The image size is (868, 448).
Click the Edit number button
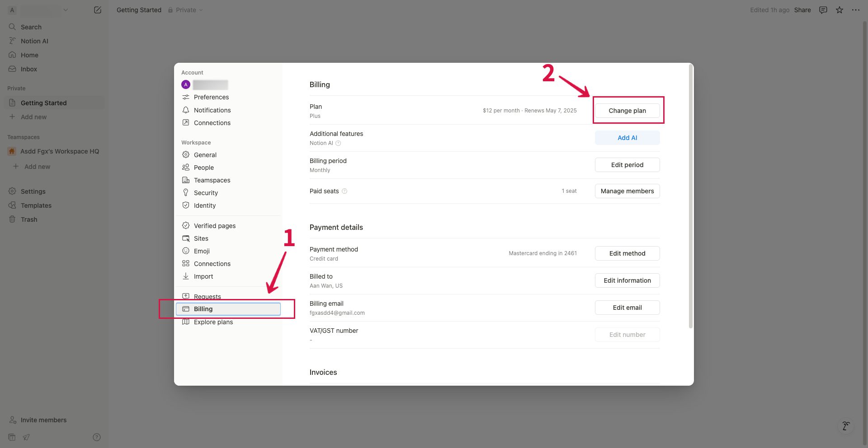click(627, 335)
